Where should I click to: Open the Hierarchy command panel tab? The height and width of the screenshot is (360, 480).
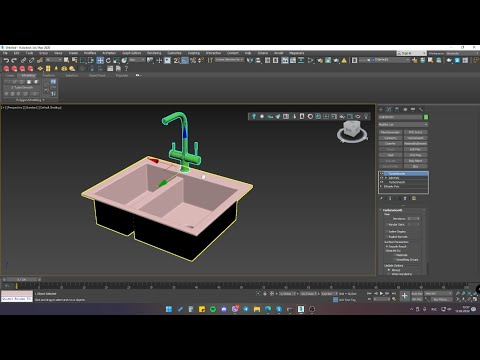tap(397, 109)
